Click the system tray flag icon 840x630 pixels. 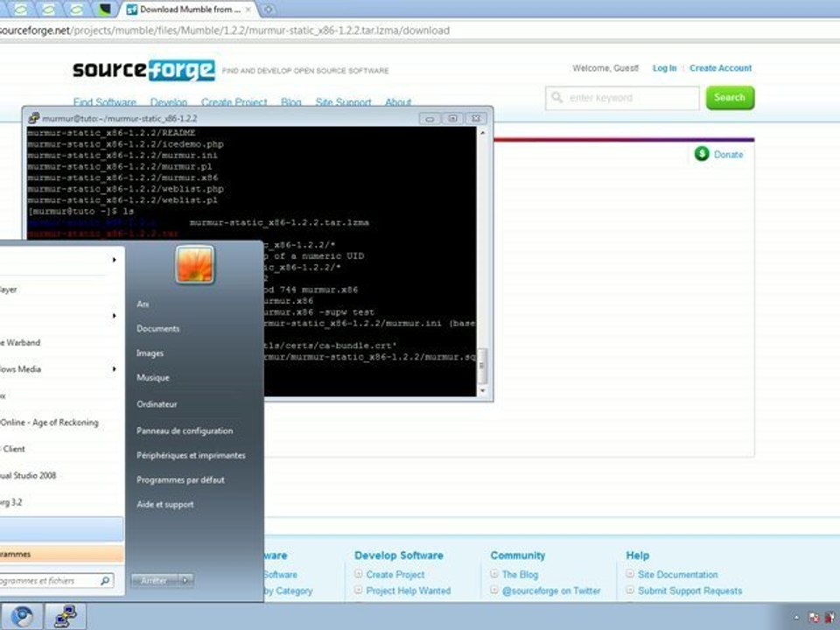(x=814, y=618)
